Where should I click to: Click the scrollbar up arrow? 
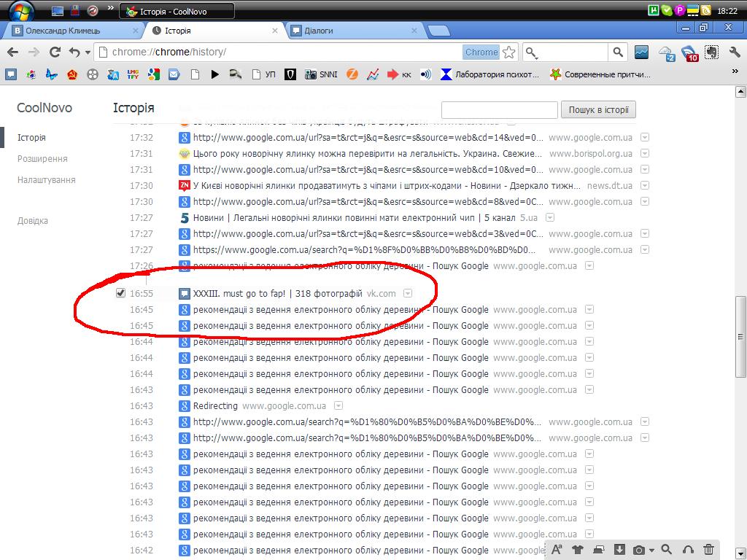pyautogui.click(x=740, y=91)
